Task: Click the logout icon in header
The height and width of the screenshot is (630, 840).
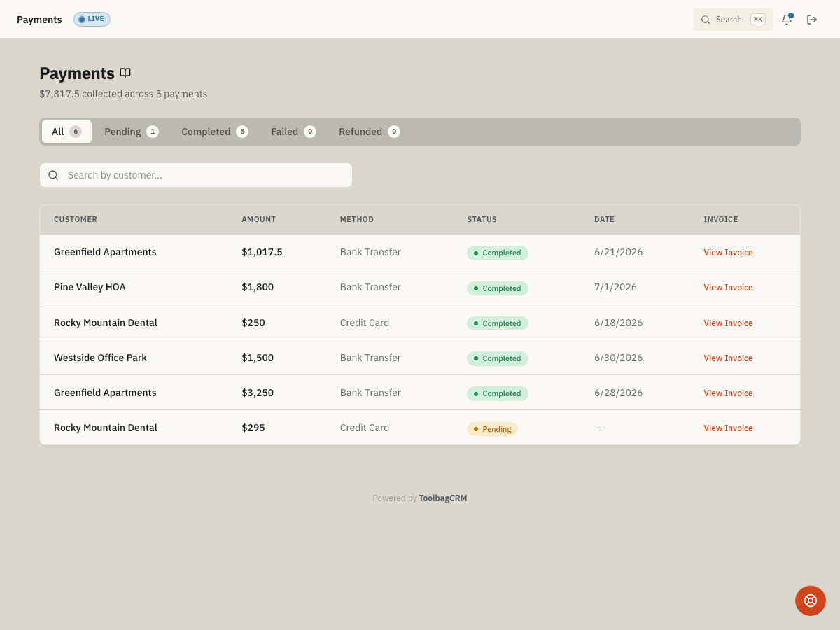Action: pyautogui.click(x=812, y=20)
